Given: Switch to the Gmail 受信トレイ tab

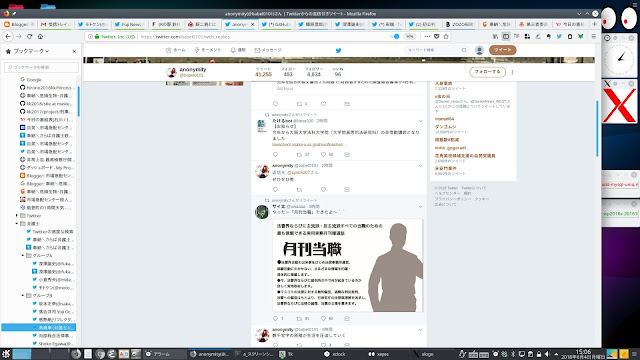Looking at the screenshot, I should click(x=56, y=24).
